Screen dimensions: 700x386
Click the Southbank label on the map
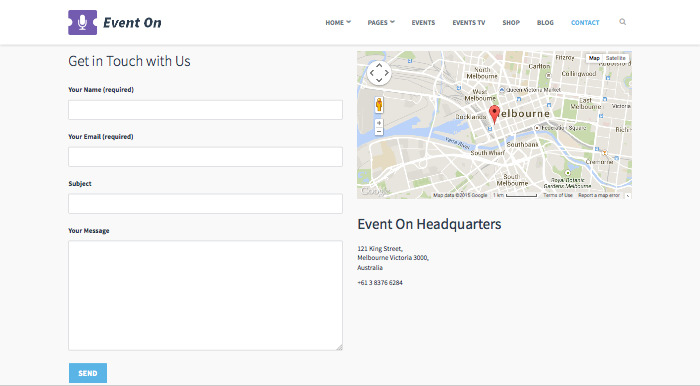click(x=522, y=145)
